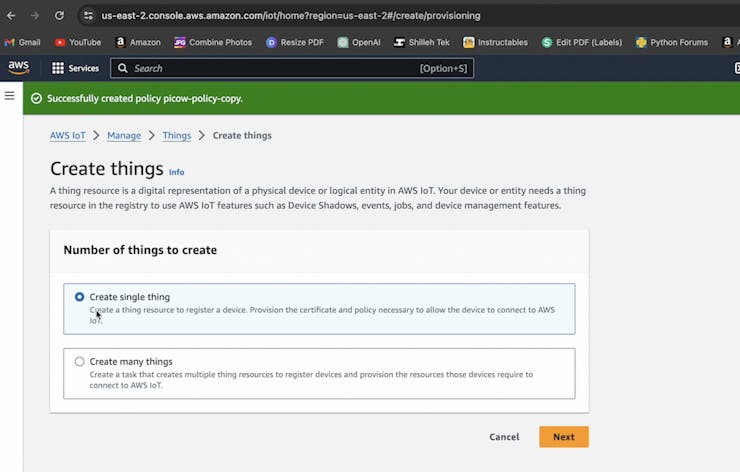Select Create many things radio button
Image resolution: width=740 pixels, height=472 pixels.
pyautogui.click(x=79, y=362)
